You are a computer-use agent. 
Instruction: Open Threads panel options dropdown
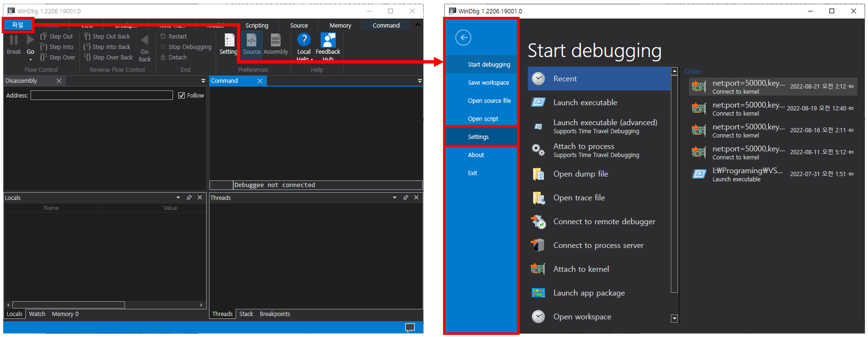point(395,197)
